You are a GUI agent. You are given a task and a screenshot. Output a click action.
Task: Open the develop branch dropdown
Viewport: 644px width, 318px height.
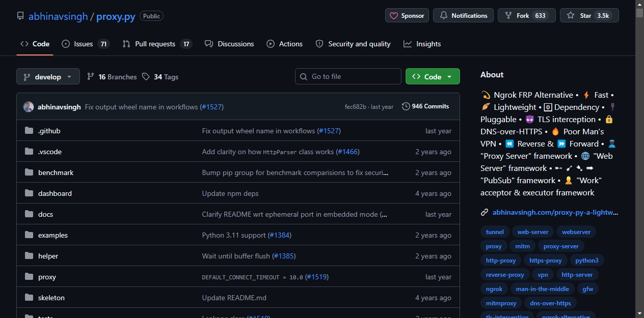click(x=48, y=76)
